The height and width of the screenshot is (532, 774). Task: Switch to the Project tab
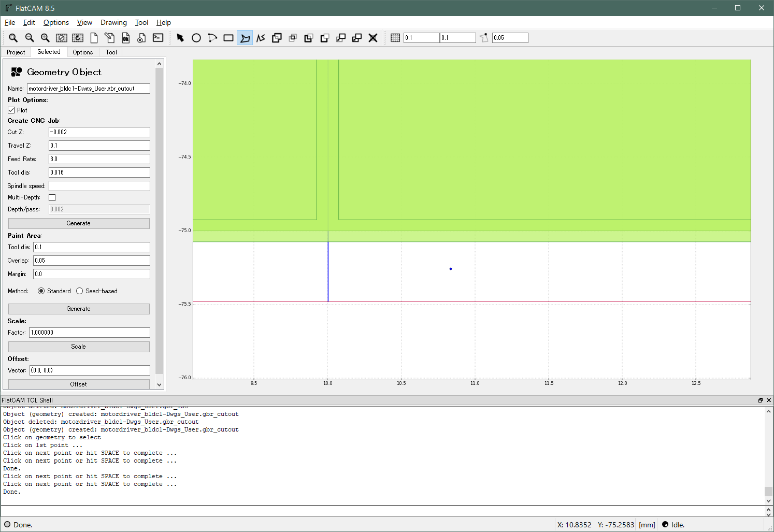pyautogui.click(x=16, y=52)
